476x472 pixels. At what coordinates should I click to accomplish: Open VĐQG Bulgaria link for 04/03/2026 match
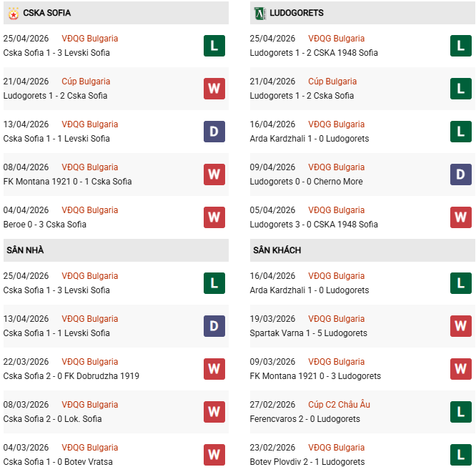[x=90, y=448]
